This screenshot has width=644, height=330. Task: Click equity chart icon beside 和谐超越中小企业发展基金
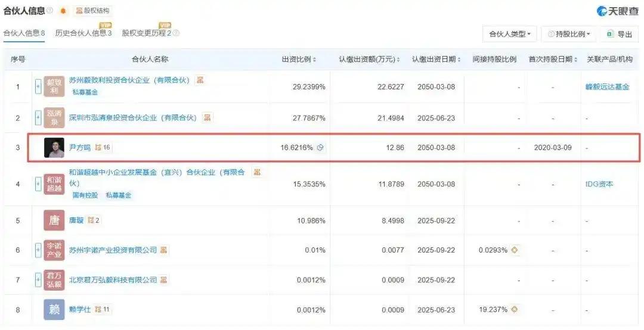pyautogui.click(x=256, y=172)
